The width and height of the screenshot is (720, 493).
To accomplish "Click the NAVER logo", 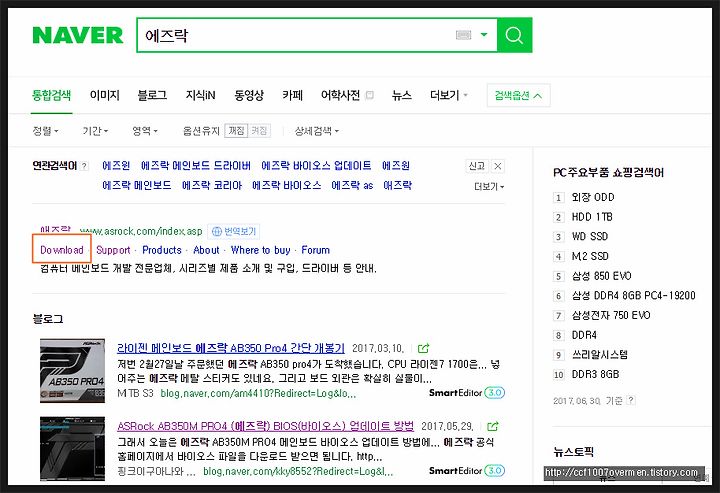I will pyautogui.click(x=78, y=35).
